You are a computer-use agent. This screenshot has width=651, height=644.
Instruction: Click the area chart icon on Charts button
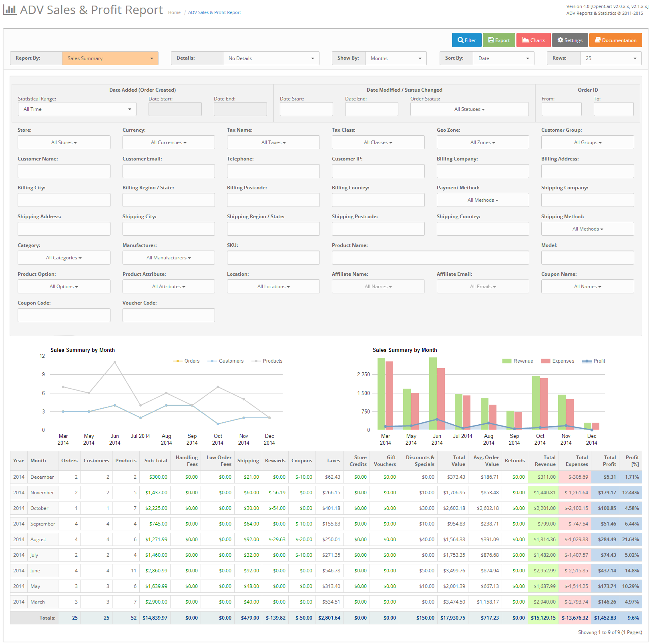(x=525, y=40)
